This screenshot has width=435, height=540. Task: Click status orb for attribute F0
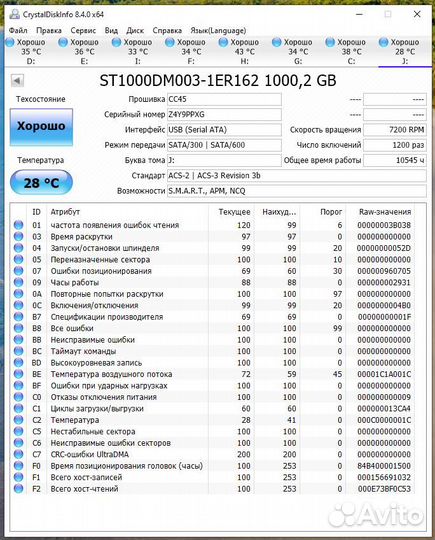19,466
